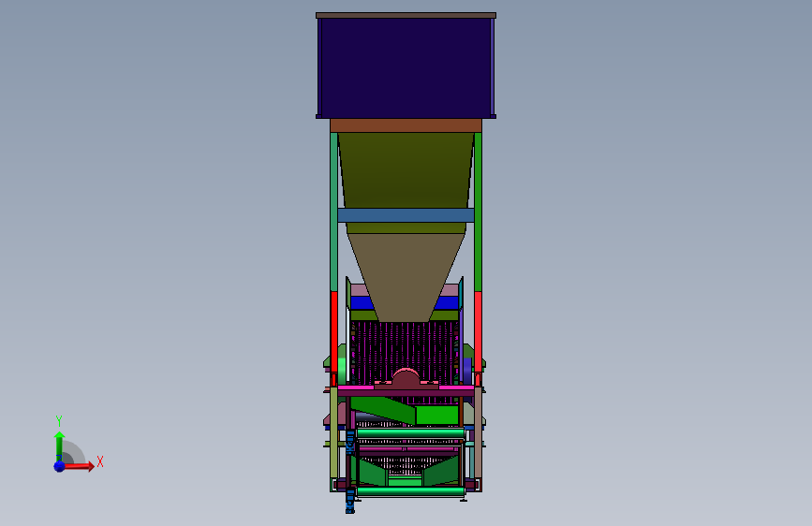Select the bottom green roller cylinder

click(410, 490)
